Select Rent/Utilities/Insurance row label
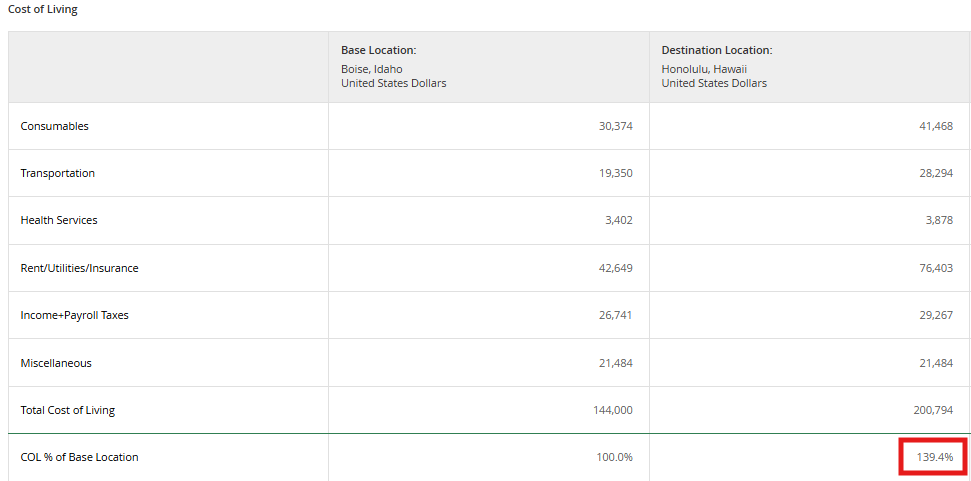 [x=79, y=269]
